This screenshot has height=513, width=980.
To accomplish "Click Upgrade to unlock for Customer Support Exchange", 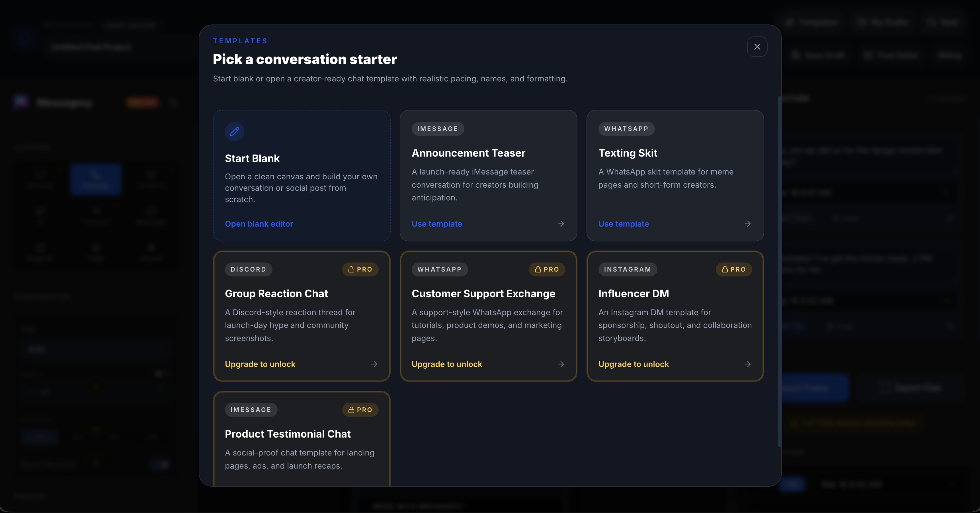I will click(x=447, y=364).
